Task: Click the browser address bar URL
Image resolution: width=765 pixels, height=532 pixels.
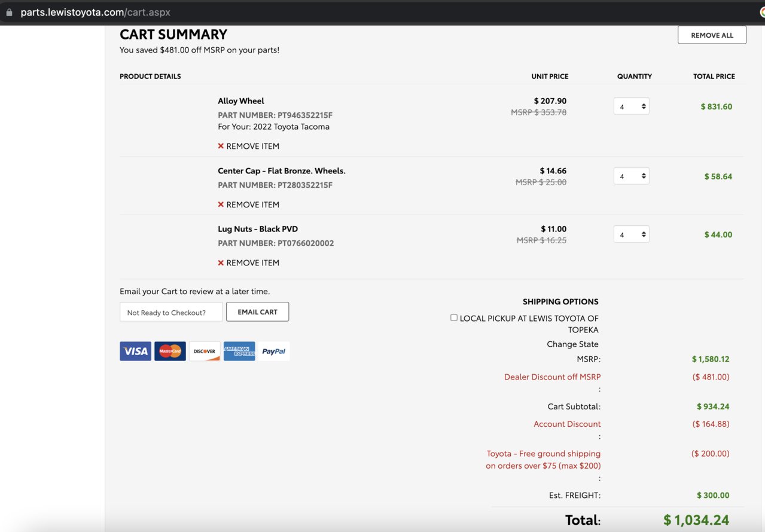Action: [x=96, y=13]
